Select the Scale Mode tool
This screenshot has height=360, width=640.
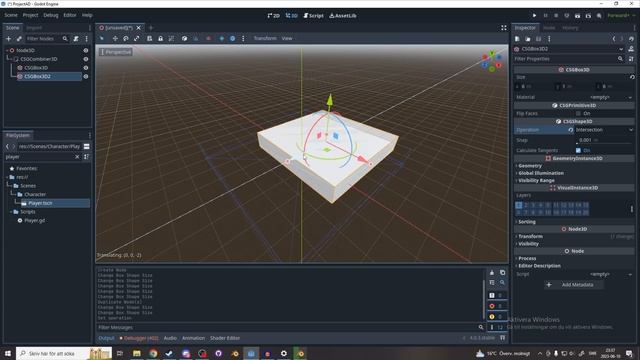point(136,38)
